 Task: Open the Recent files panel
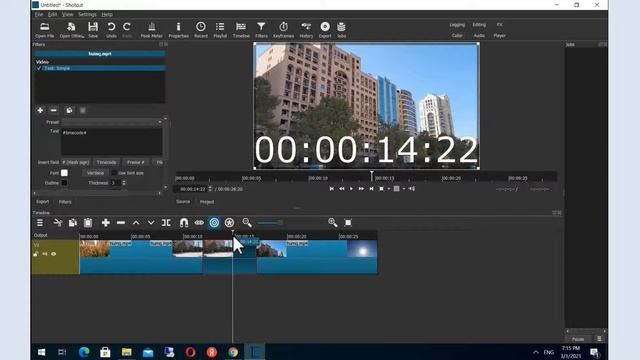tap(200, 30)
